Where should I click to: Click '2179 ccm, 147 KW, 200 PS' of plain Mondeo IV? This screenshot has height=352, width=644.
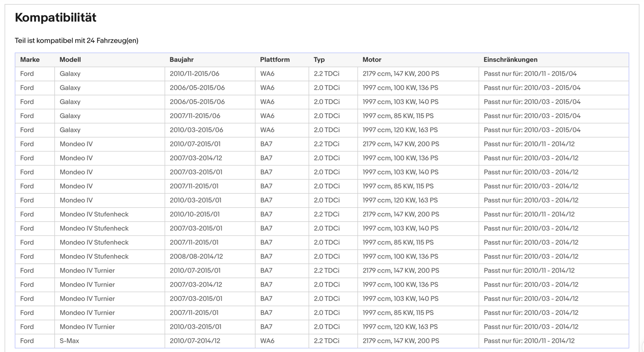(401, 144)
